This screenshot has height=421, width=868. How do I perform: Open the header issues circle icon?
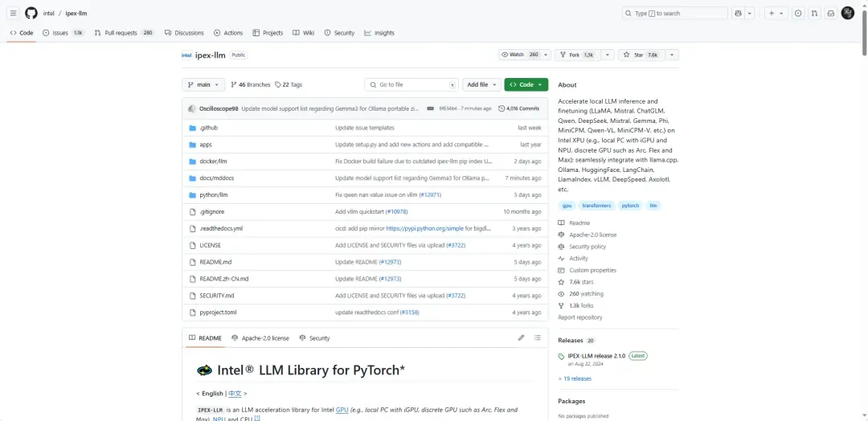click(798, 14)
